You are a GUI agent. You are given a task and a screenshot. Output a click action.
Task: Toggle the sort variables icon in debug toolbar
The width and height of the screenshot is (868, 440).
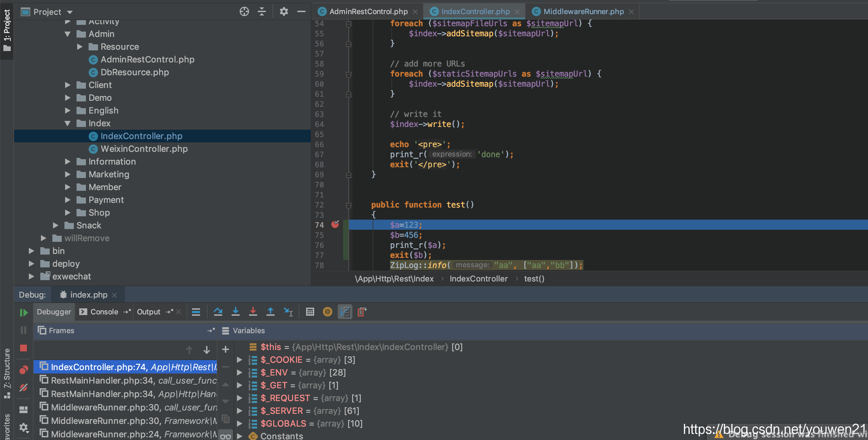(x=345, y=312)
